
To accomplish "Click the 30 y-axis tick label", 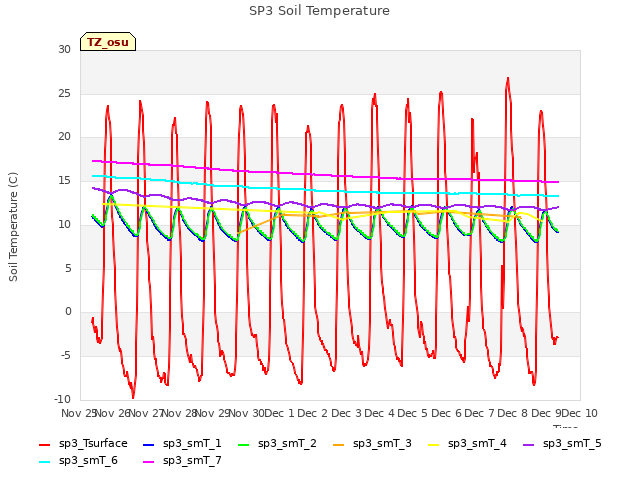I will click(x=64, y=49).
